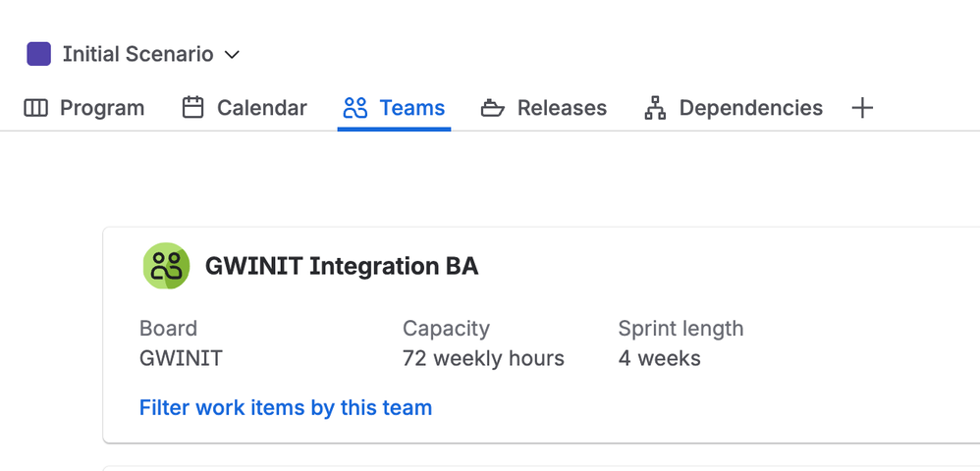
Task: Go to the Releases tab
Action: click(562, 108)
